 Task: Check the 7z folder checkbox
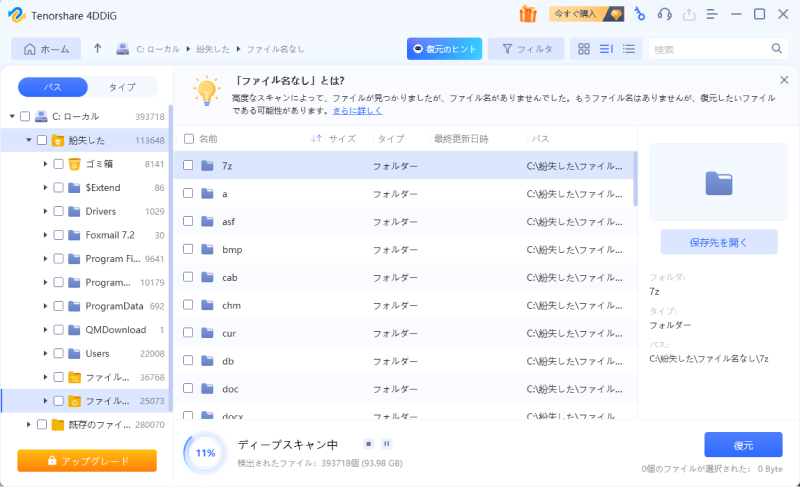[x=188, y=165]
